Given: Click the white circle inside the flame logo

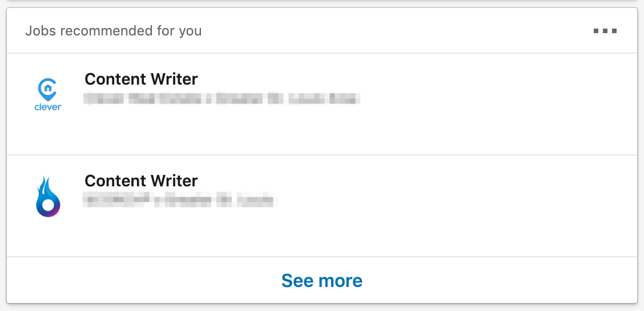Looking at the screenshot, I should (49, 205).
